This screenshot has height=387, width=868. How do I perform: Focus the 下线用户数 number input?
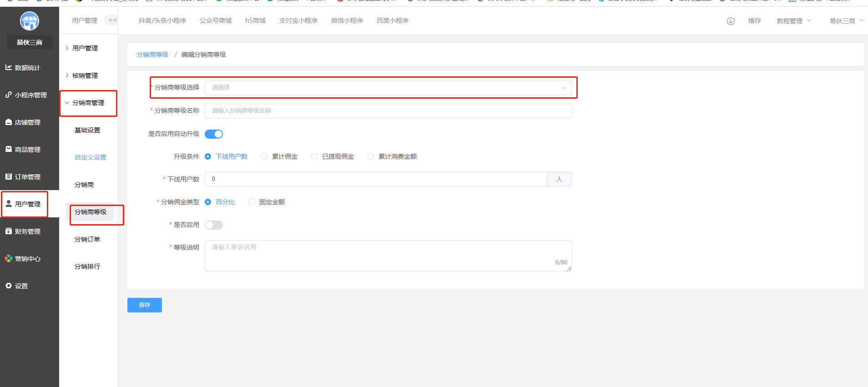click(376, 179)
